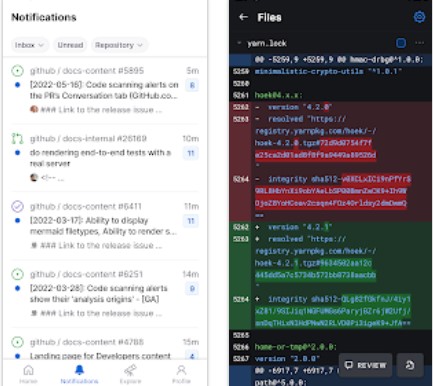Go to the Home tab
433x386 pixels.
click(28, 374)
